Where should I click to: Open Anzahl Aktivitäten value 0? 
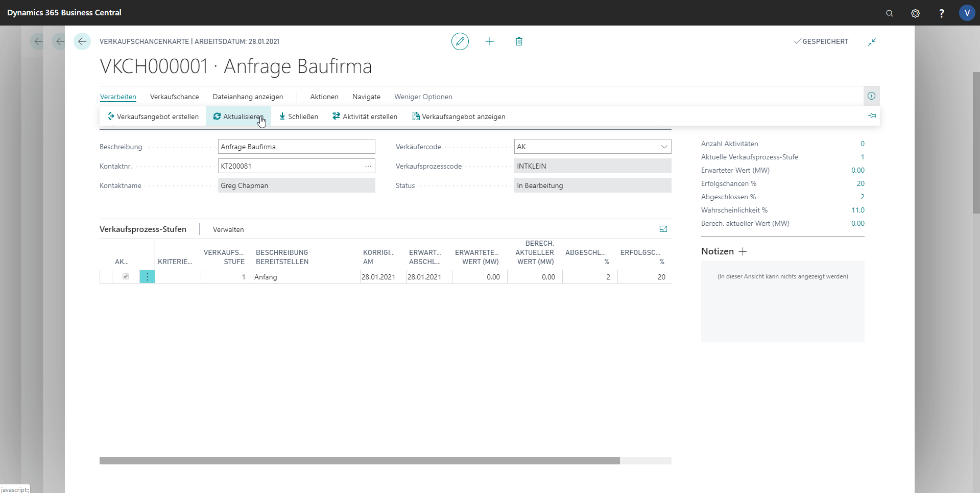click(863, 144)
